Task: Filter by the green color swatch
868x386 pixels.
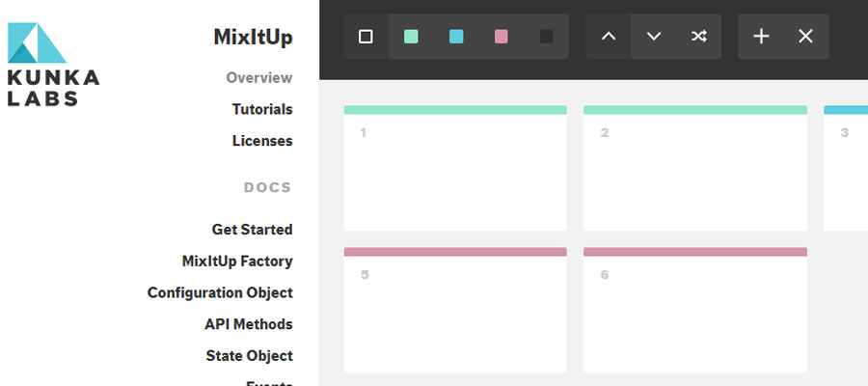Action: pyautogui.click(x=411, y=37)
